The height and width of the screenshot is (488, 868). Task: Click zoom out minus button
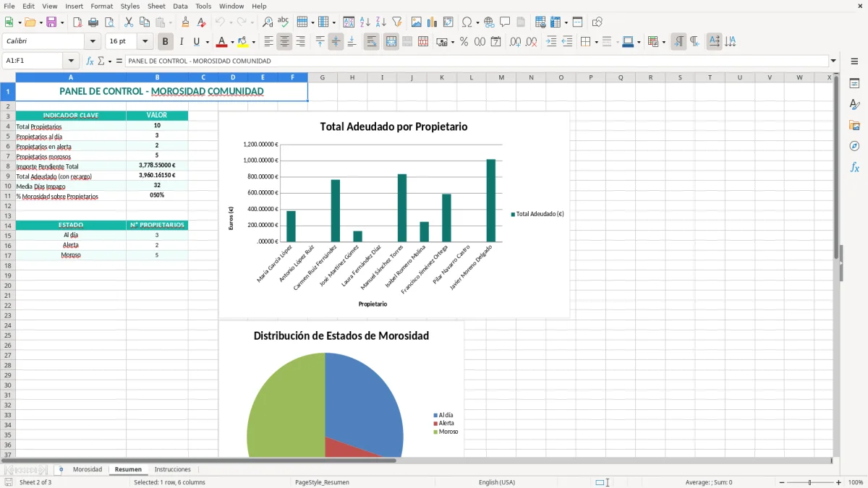click(780, 482)
